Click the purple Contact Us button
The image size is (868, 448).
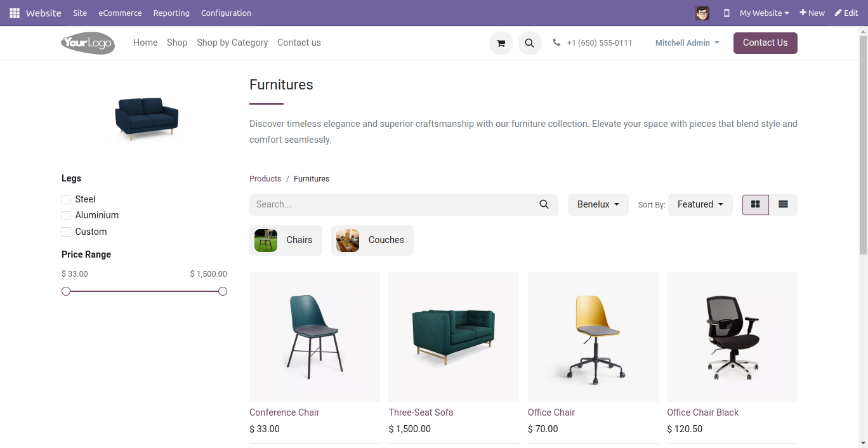click(765, 43)
